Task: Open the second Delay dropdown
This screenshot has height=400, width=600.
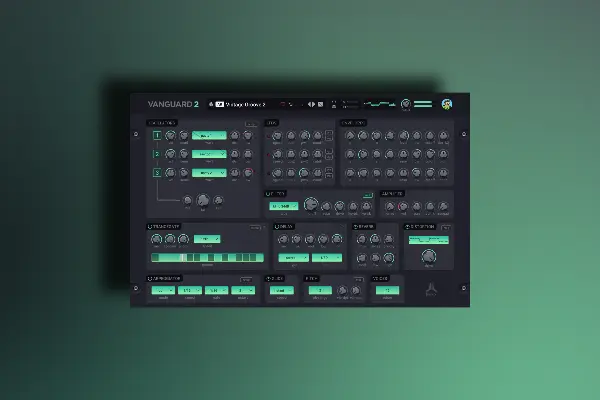Action: (x=327, y=258)
